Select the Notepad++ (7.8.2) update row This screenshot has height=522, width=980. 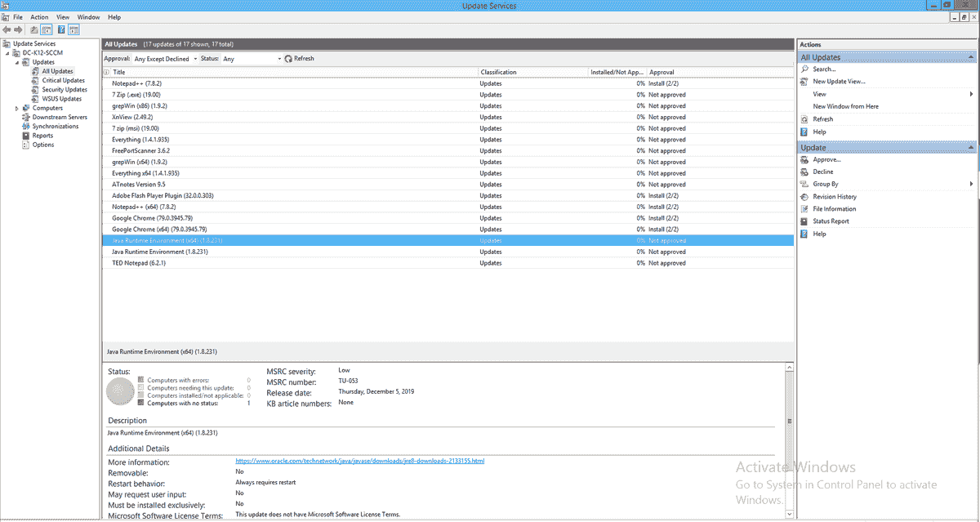[448, 83]
